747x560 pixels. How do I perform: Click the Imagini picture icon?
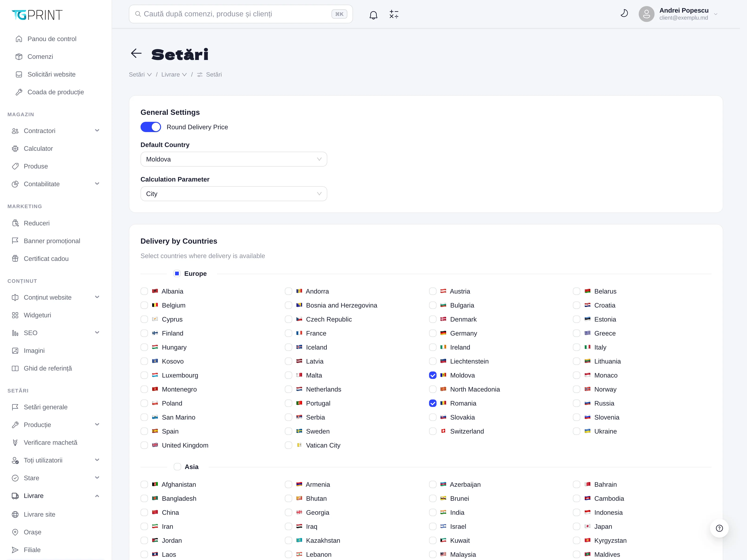pos(15,351)
